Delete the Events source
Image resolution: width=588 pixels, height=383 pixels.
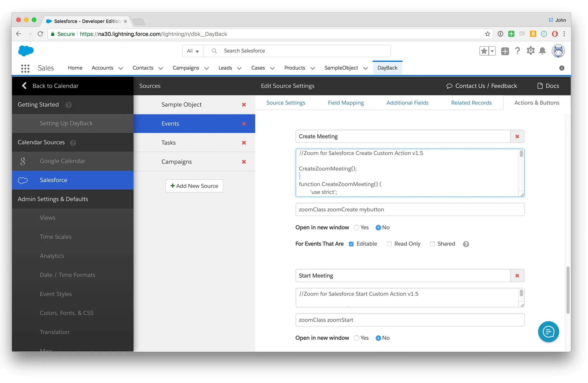244,124
